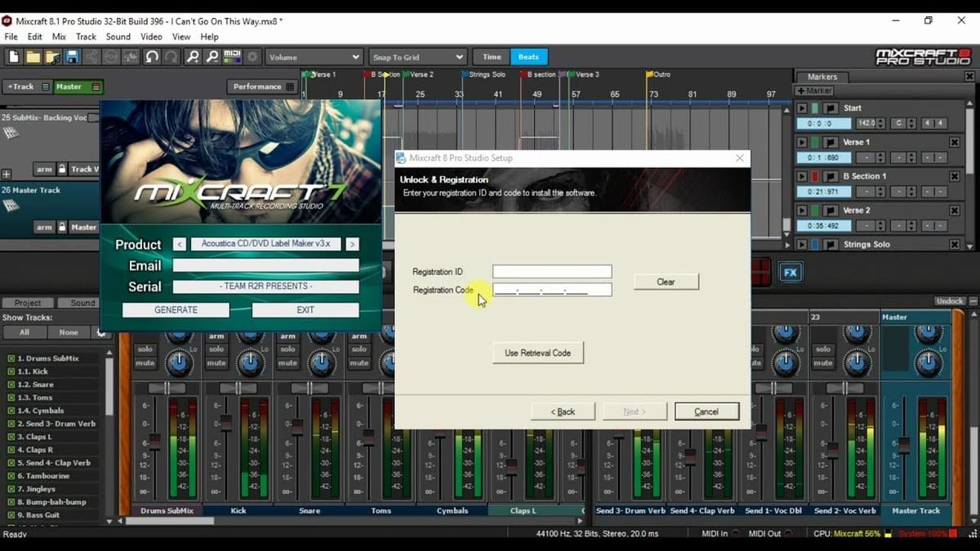Select the Zoom In magnifier tool
Viewport: 980px width, 551px height.
pos(191,56)
